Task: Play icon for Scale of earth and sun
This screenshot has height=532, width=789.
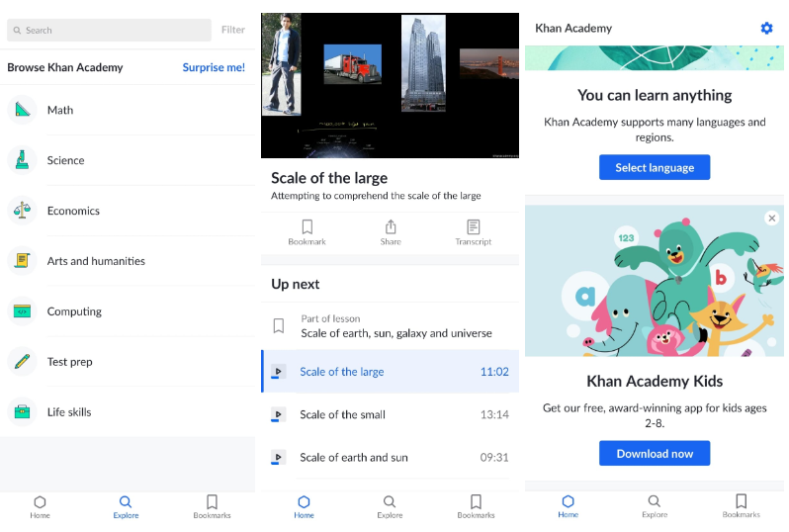Action: tap(278, 457)
